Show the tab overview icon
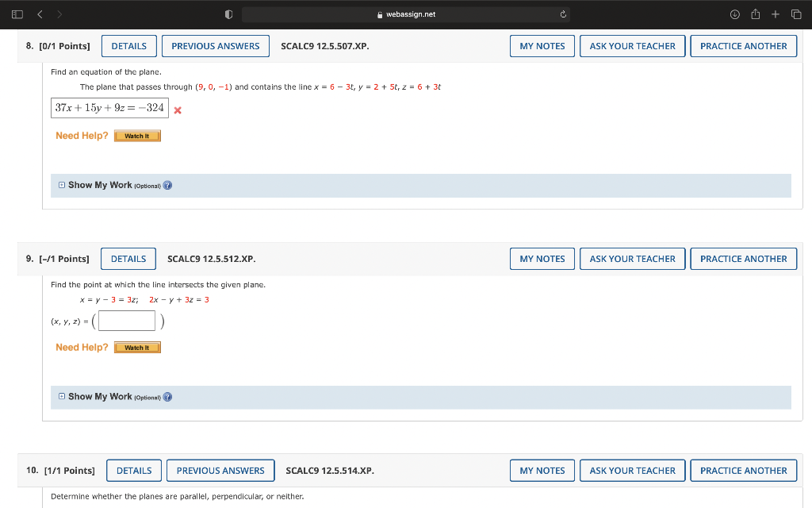The image size is (812, 508). [796, 14]
